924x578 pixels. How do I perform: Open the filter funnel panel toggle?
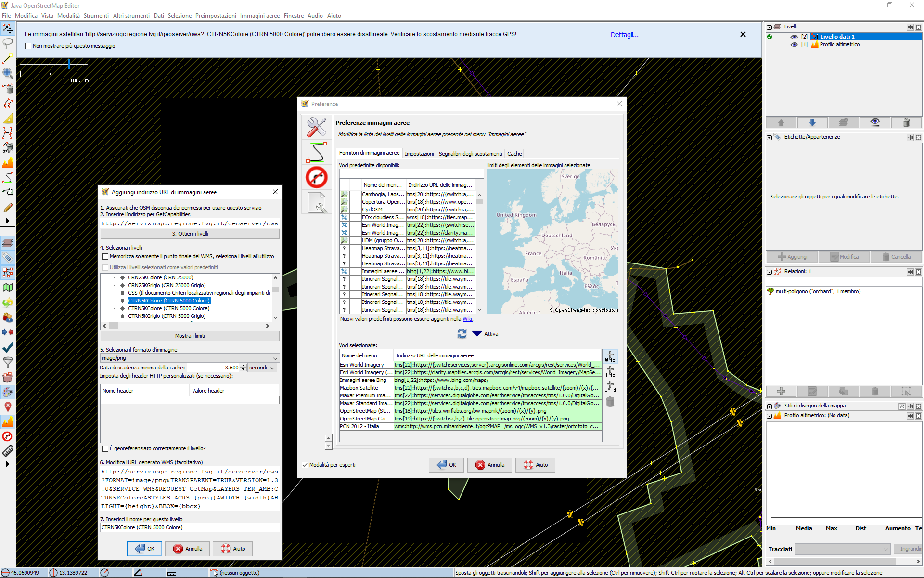(x=8, y=362)
